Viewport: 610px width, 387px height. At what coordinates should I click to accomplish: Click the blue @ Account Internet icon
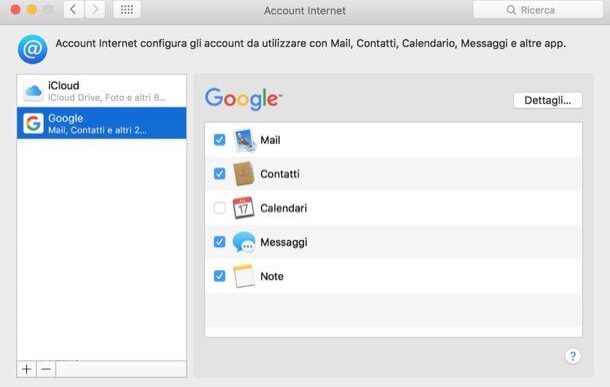point(33,49)
